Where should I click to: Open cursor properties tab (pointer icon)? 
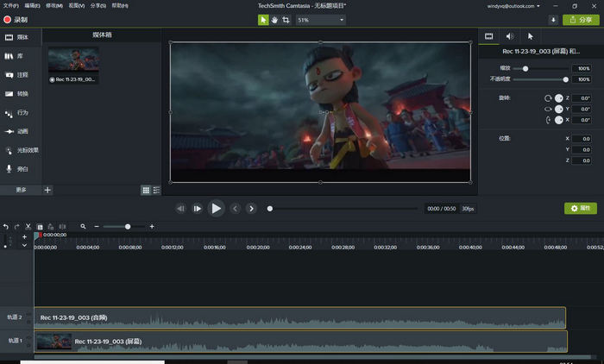(x=531, y=36)
